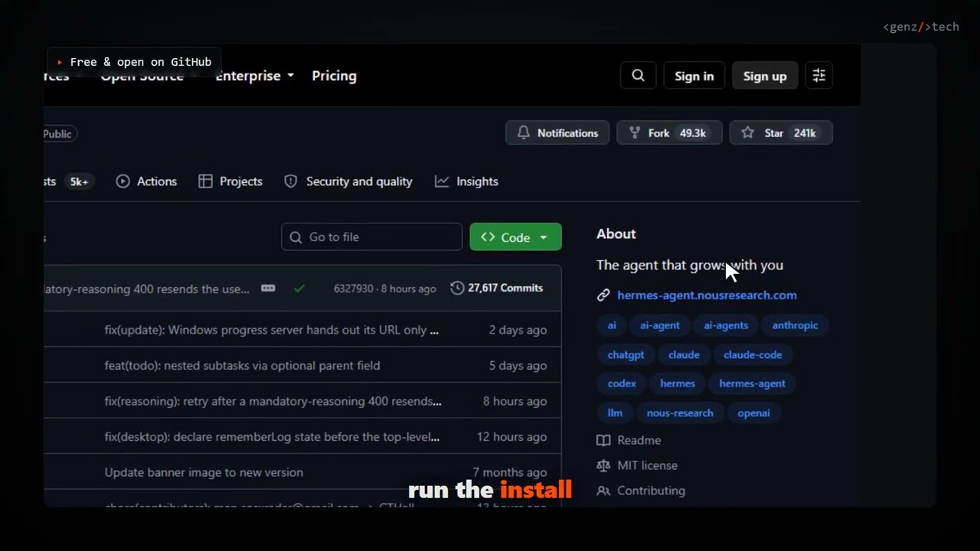
Task: Open commit hash 6327930
Action: pos(353,289)
